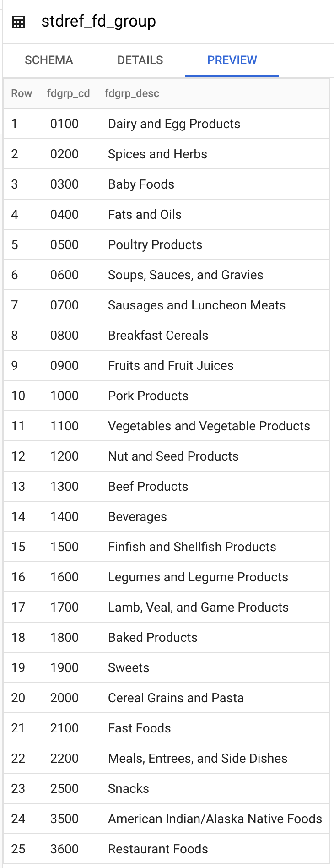Select the Cereal Grains and Pasta cell
This screenshot has height=868, width=334.
(176, 698)
